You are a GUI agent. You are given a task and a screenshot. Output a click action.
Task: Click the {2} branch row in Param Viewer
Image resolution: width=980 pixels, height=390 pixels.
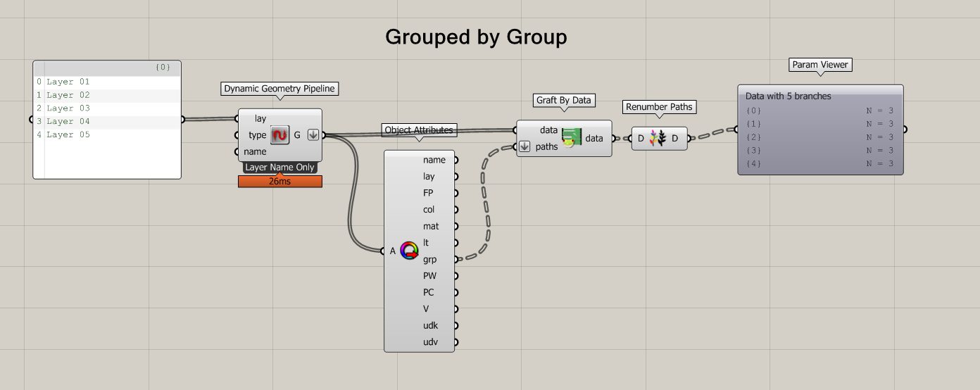click(820, 137)
